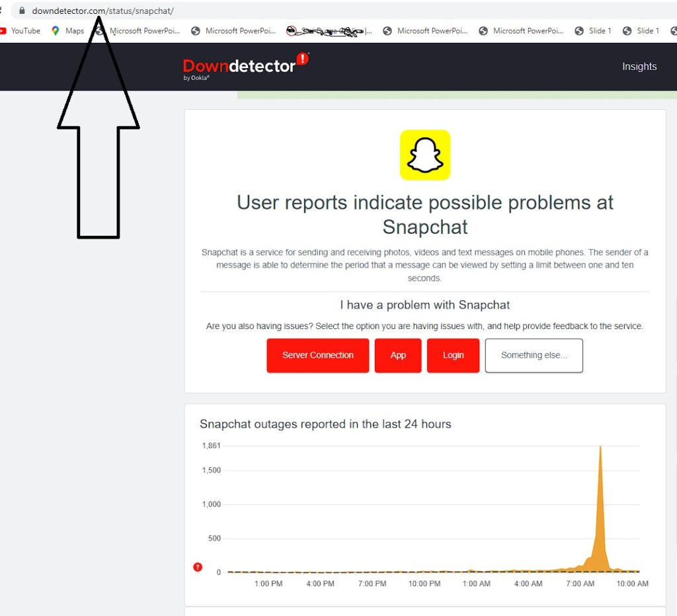Click the 'User reports indicate possible problems' heading
677x616 pixels.
click(425, 215)
